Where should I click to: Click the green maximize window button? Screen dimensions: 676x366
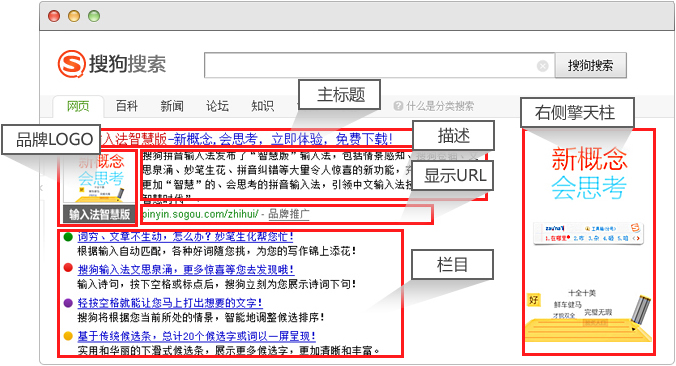[94, 16]
